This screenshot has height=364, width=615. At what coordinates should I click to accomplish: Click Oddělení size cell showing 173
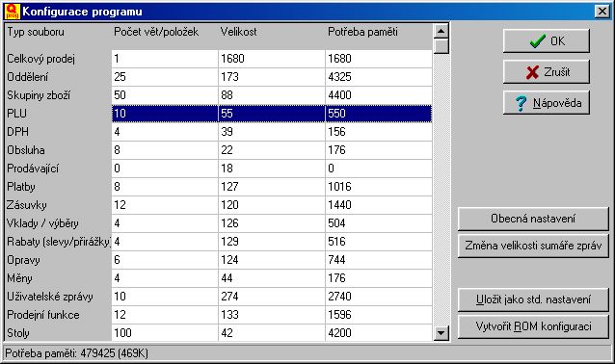pos(272,77)
